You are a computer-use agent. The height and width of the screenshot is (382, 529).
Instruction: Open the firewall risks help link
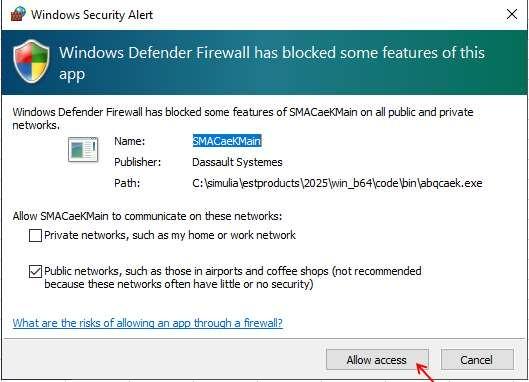pos(147,323)
